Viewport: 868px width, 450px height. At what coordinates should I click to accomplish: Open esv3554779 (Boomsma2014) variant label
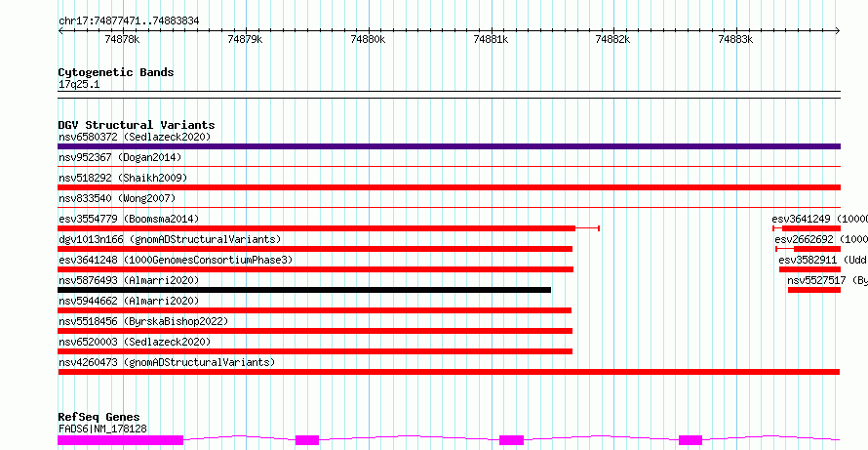click(x=129, y=219)
